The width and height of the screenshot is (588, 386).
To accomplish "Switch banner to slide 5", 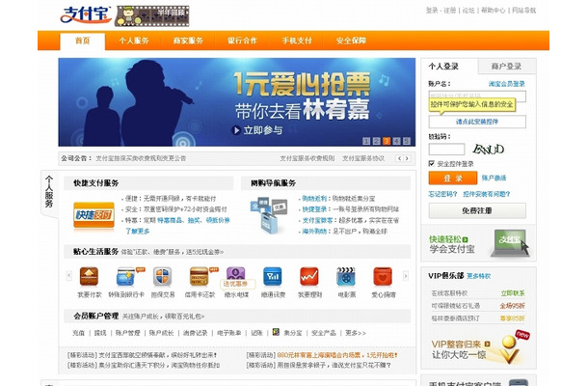I will (407, 141).
